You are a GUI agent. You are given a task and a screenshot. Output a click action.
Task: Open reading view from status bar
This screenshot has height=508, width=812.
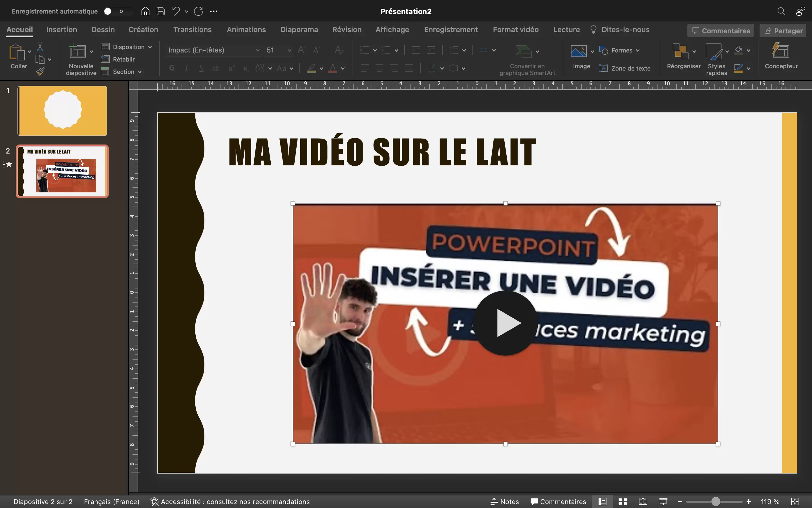point(643,502)
